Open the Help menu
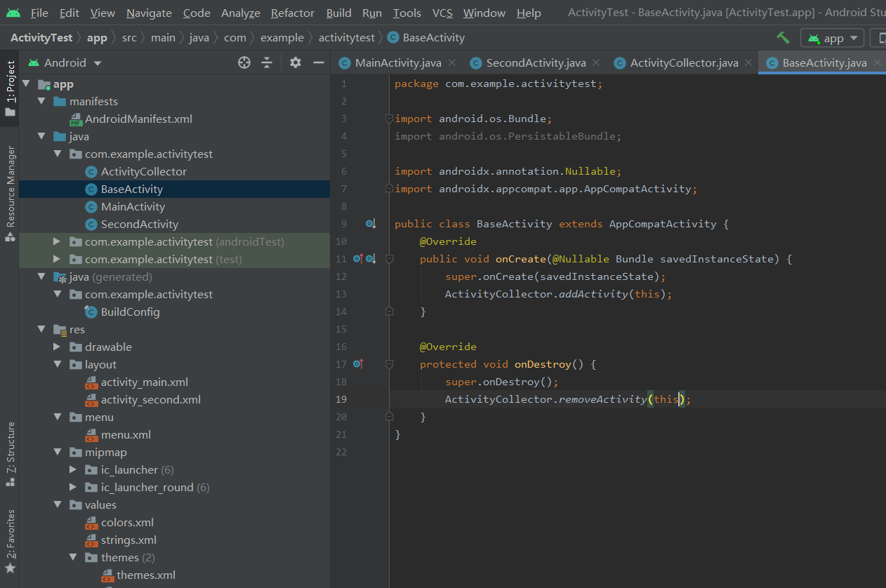Screen dimensions: 886x588 tap(529, 13)
